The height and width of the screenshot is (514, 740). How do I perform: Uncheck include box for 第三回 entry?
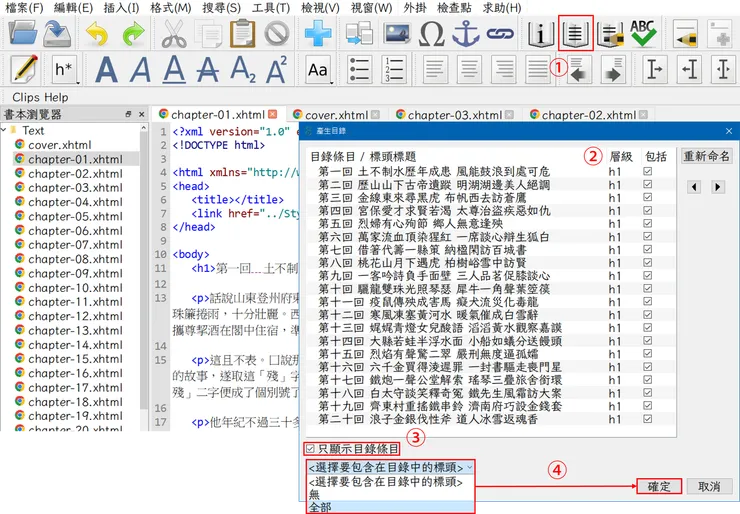[x=648, y=197]
